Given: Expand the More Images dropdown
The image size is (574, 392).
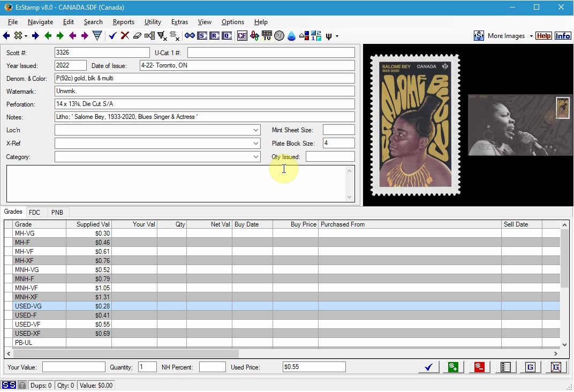Looking at the screenshot, I should (531, 36).
